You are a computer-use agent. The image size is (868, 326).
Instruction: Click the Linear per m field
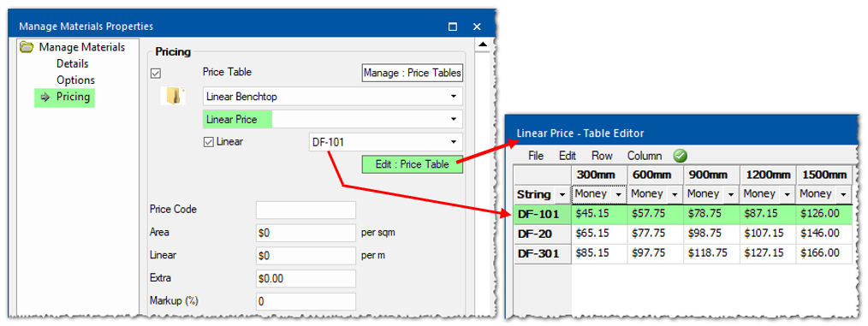[x=306, y=256]
